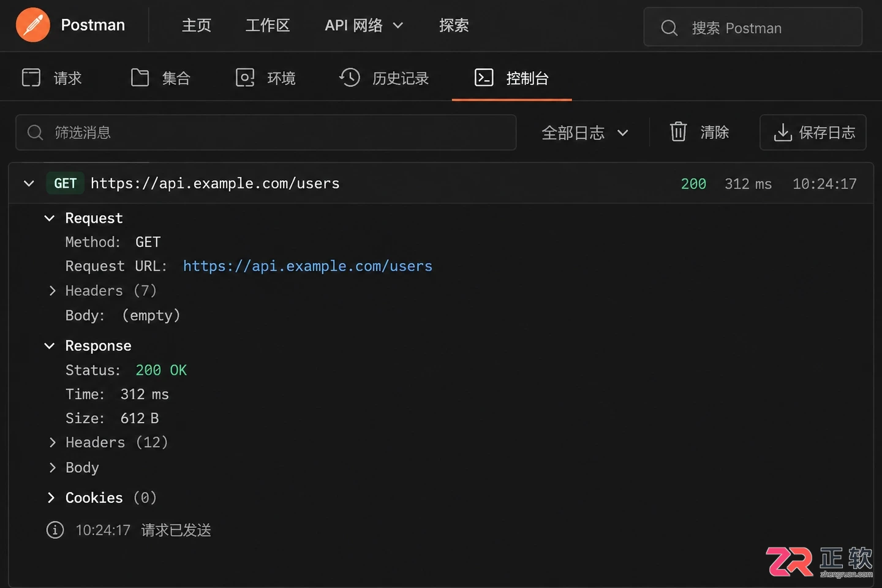Viewport: 882px width, 588px height.
Task: Open the API 网络 dropdown menu
Action: [364, 26]
